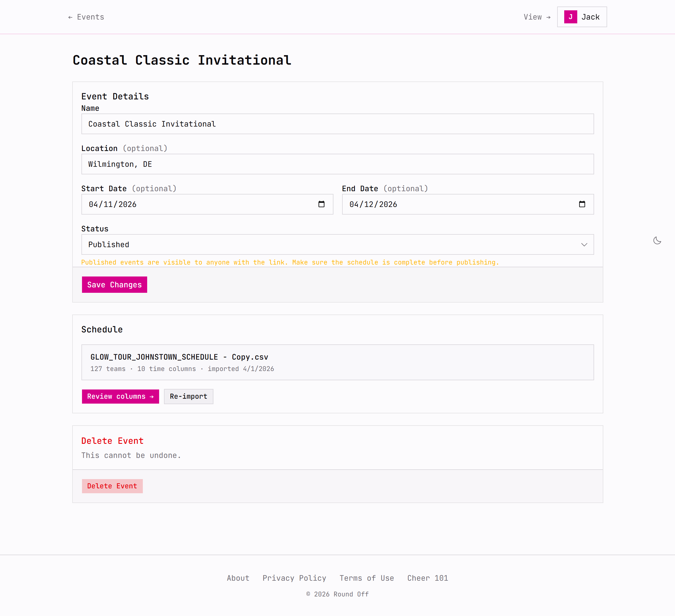The height and width of the screenshot is (616, 675).
Task: Toggle dark mode with the moon icon
Action: [x=657, y=240]
